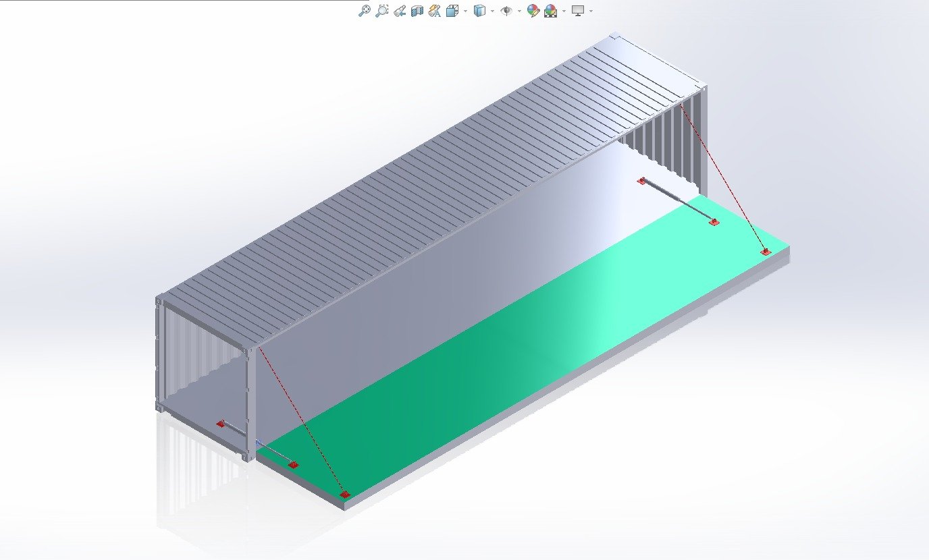Expand the Hide/Show Items dropdown arrow

pyautogui.click(x=519, y=11)
